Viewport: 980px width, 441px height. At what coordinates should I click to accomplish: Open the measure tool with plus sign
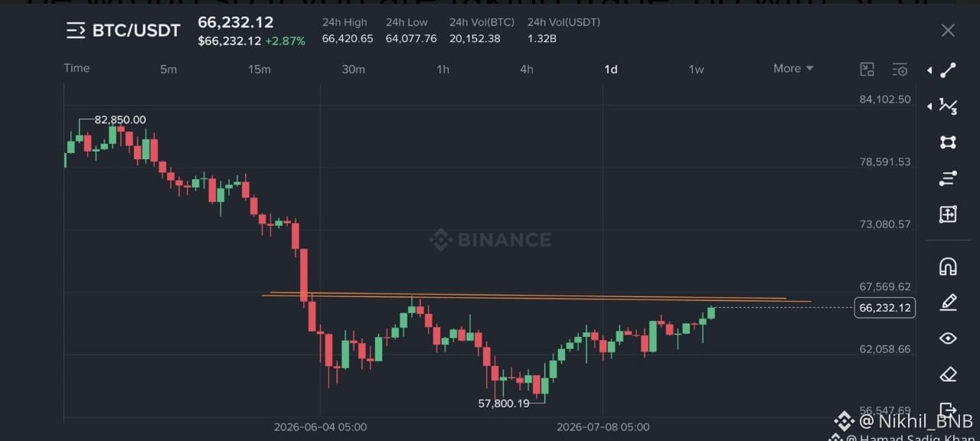click(948, 214)
